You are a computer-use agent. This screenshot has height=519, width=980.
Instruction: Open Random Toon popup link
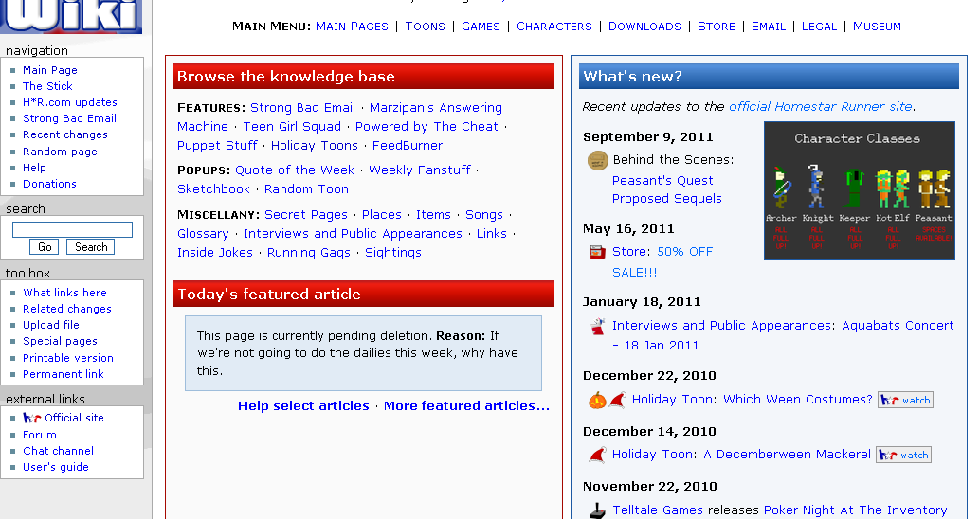pos(306,188)
